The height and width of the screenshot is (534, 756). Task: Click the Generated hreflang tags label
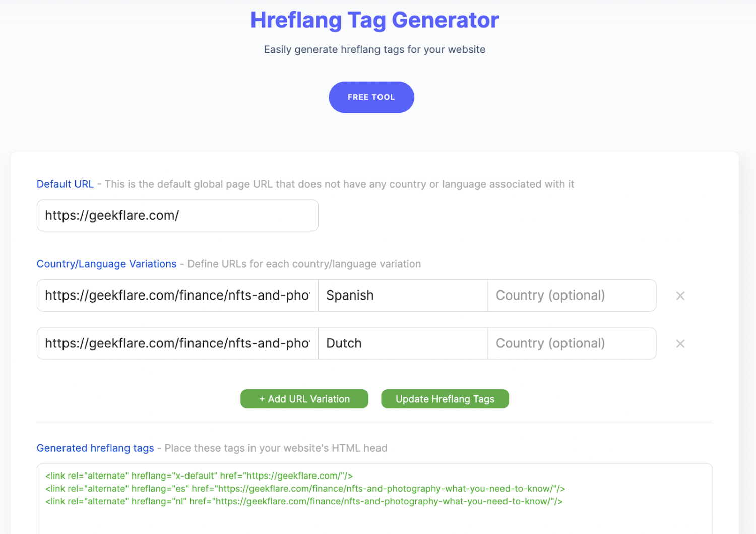tap(95, 448)
